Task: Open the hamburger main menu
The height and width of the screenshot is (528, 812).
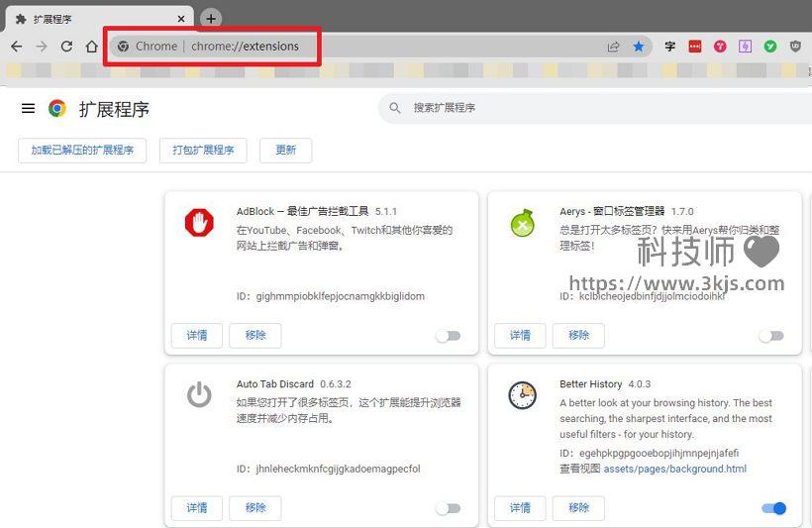Action: tap(28, 108)
